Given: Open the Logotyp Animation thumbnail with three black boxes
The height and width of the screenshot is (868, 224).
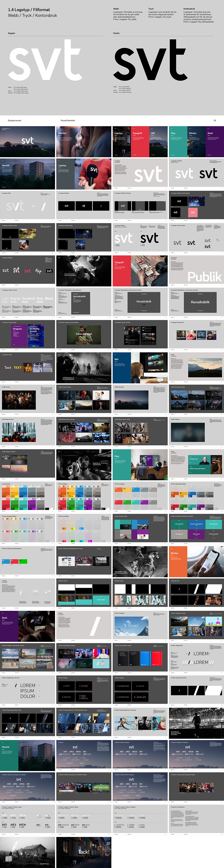Looking at the screenshot, I should (x=84, y=206).
